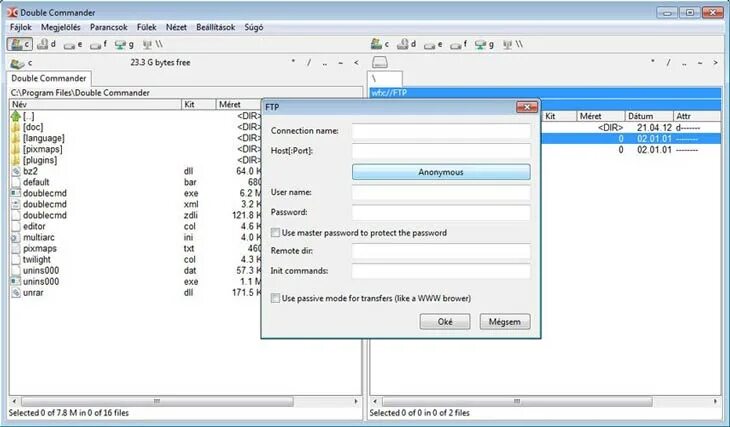Image resolution: width=730 pixels, height=427 pixels.
Task: Sort right panel by Dátum column
Action: (649, 116)
